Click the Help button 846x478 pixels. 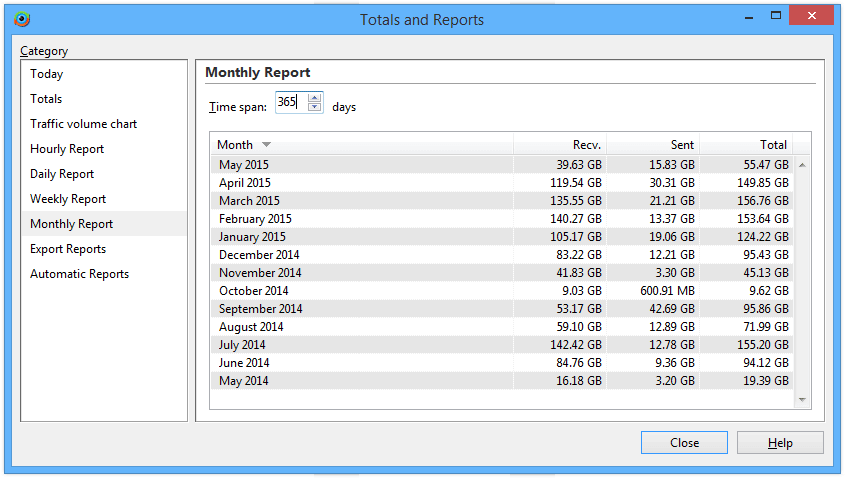click(x=780, y=443)
